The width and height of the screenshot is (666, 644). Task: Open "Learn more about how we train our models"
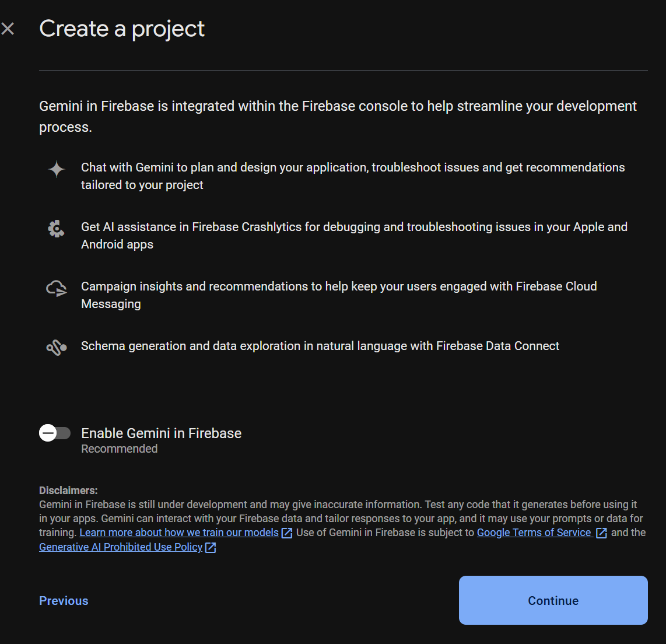click(179, 533)
